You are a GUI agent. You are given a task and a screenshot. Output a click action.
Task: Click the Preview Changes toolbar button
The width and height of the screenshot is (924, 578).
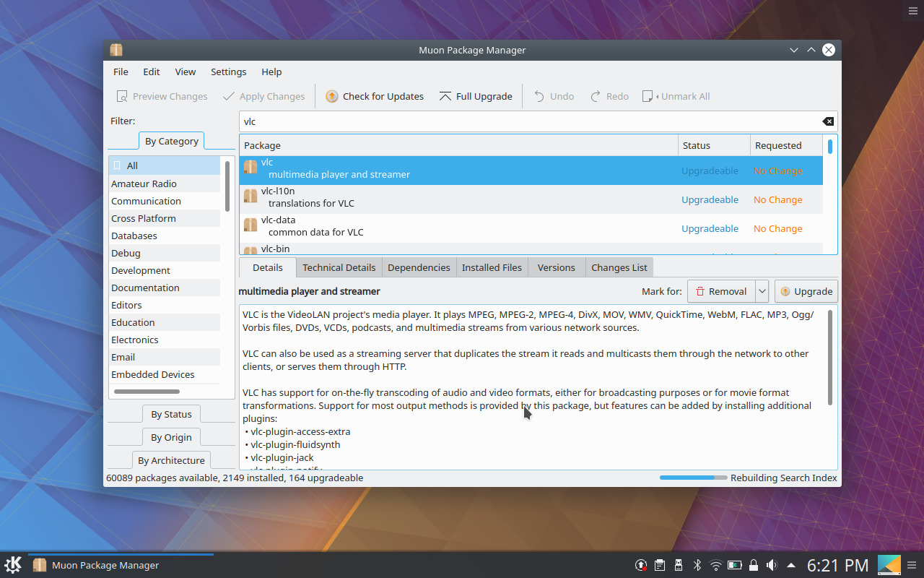click(x=162, y=96)
